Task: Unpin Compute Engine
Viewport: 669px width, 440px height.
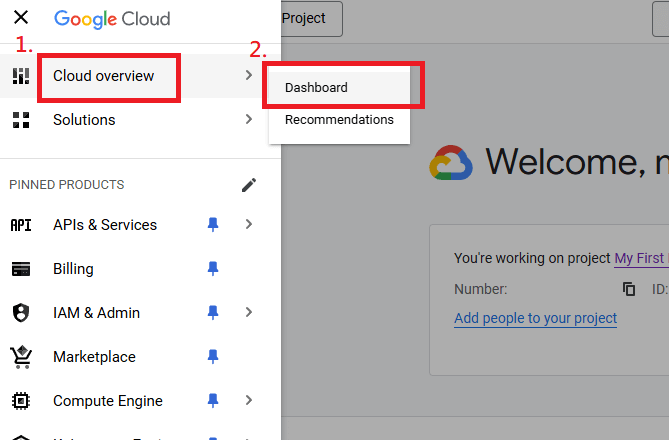Action: tap(213, 400)
